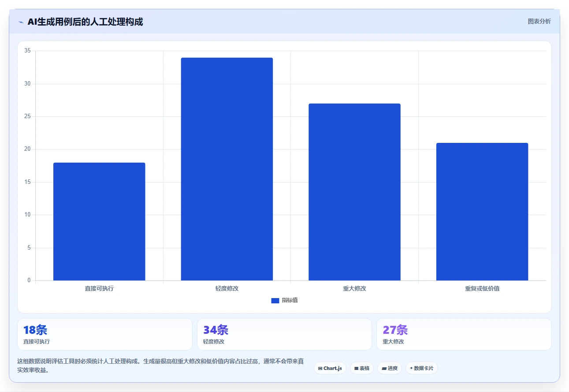Click the lightning icon beside the chart title
This screenshot has width=569, height=392.
pos(21,22)
